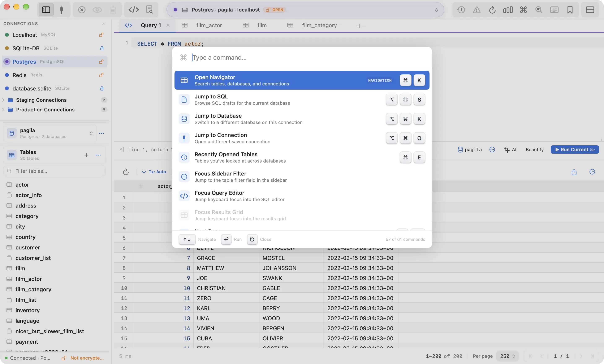Click the connection plug icon in toolbar
Image resolution: width=604 pixels, height=364 pixels.
tap(61, 10)
